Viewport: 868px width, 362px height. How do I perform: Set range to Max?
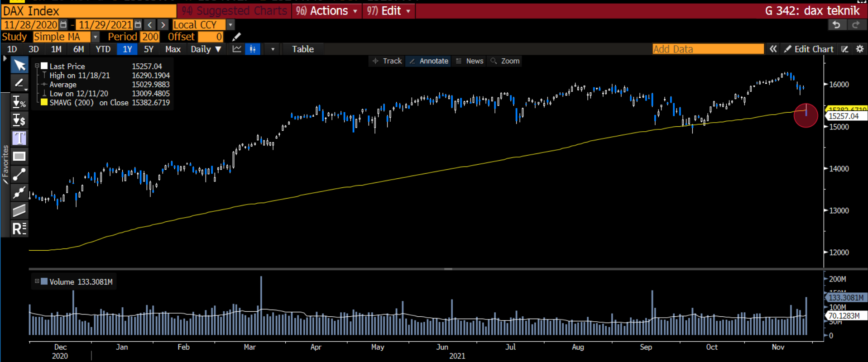(173, 49)
